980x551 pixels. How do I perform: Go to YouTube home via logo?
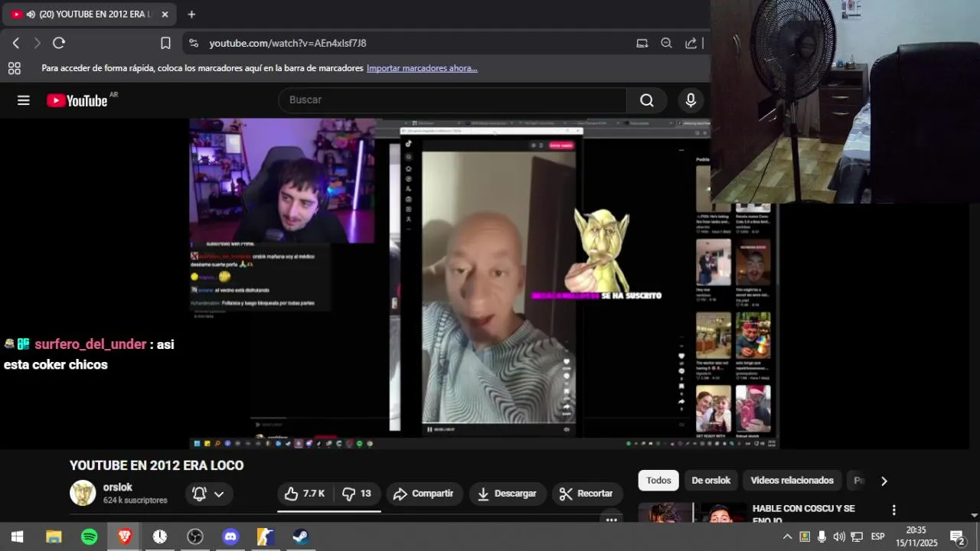(77, 100)
